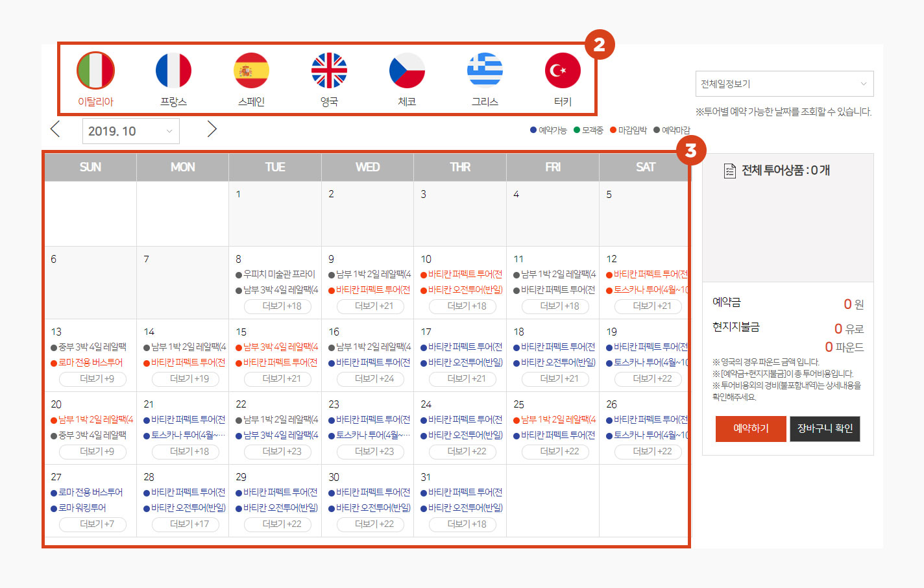Pick the United Kingdom flag icon
Viewport: 924px width, 588px height.
click(x=329, y=70)
